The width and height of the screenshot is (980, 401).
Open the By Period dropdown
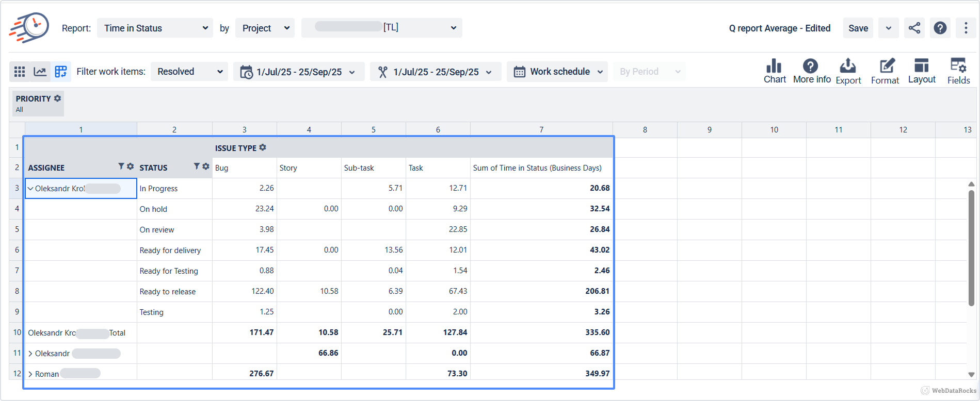(x=649, y=72)
